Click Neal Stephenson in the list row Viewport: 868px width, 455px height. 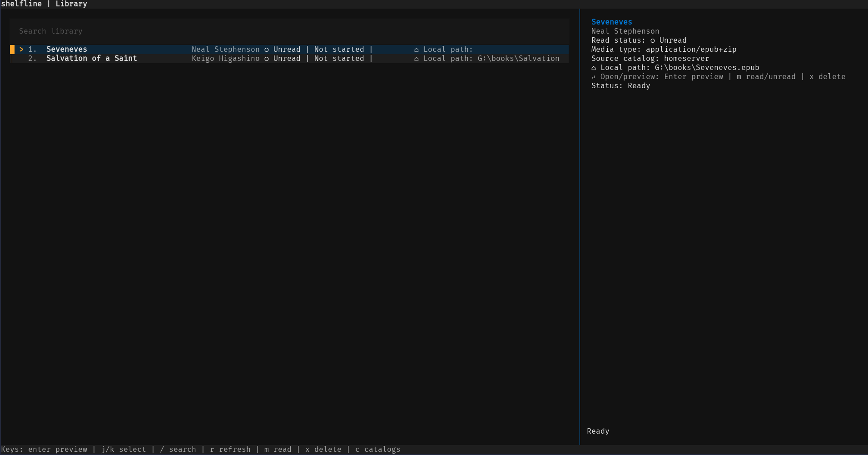[226, 49]
